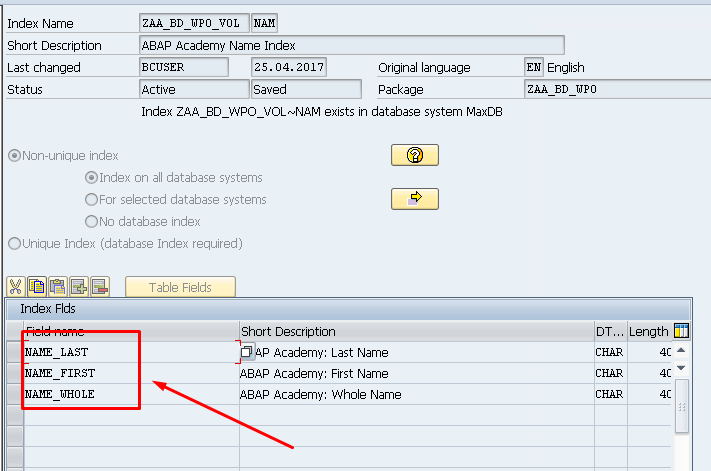This screenshot has height=471, width=711.
Task: Click the NAME_FIRST field name cell
Action: click(x=131, y=373)
